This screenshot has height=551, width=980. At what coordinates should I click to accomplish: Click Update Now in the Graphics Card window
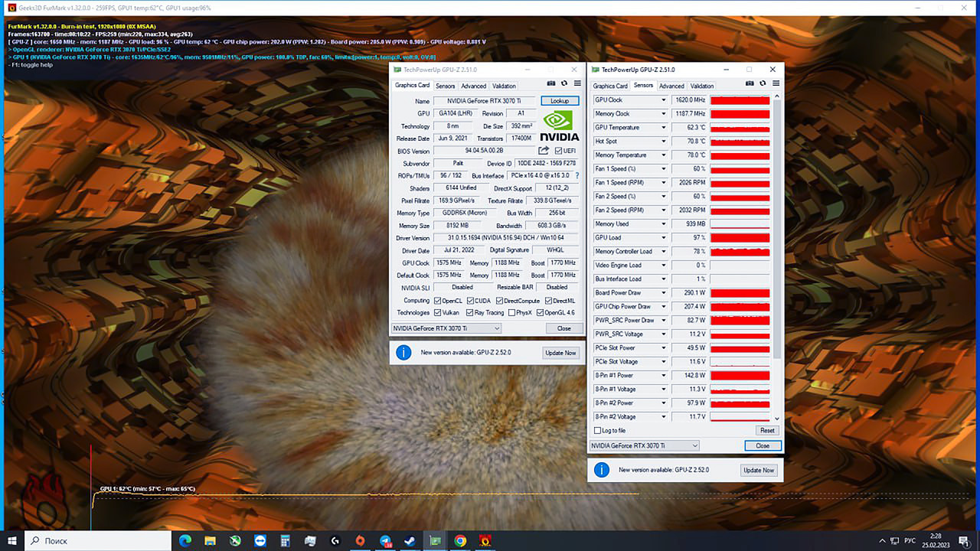click(x=560, y=353)
